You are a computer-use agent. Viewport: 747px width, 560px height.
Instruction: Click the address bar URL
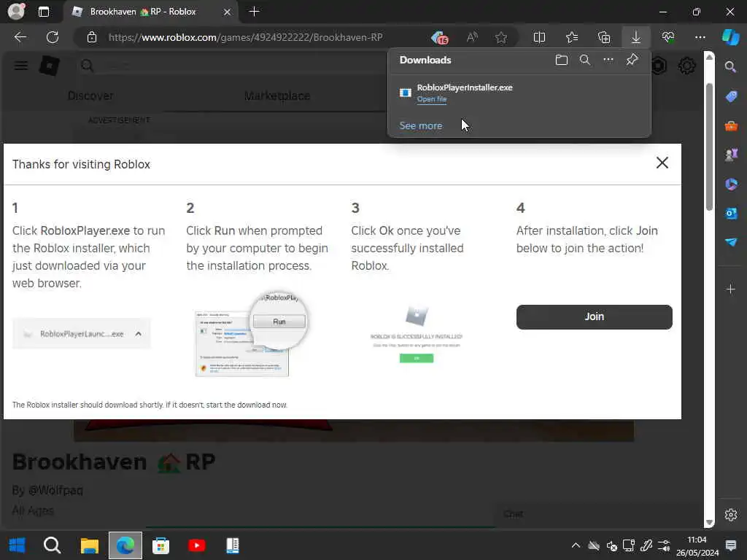click(245, 37)
